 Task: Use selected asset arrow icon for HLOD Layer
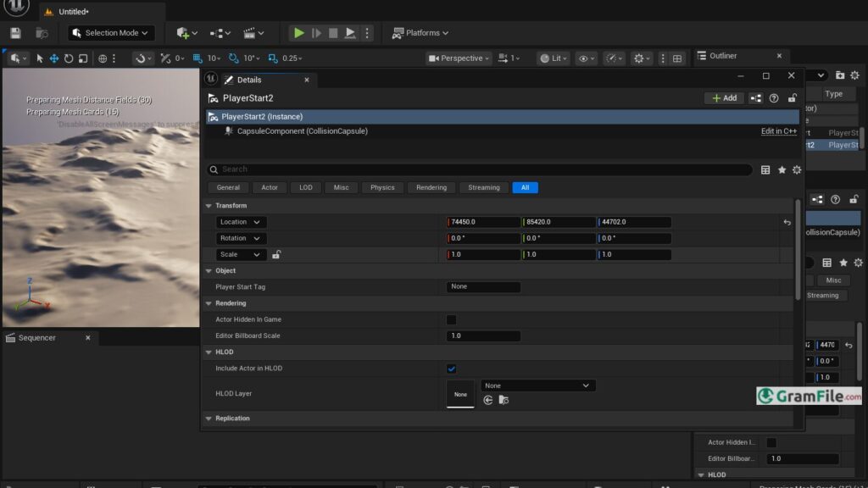[487, 400]
